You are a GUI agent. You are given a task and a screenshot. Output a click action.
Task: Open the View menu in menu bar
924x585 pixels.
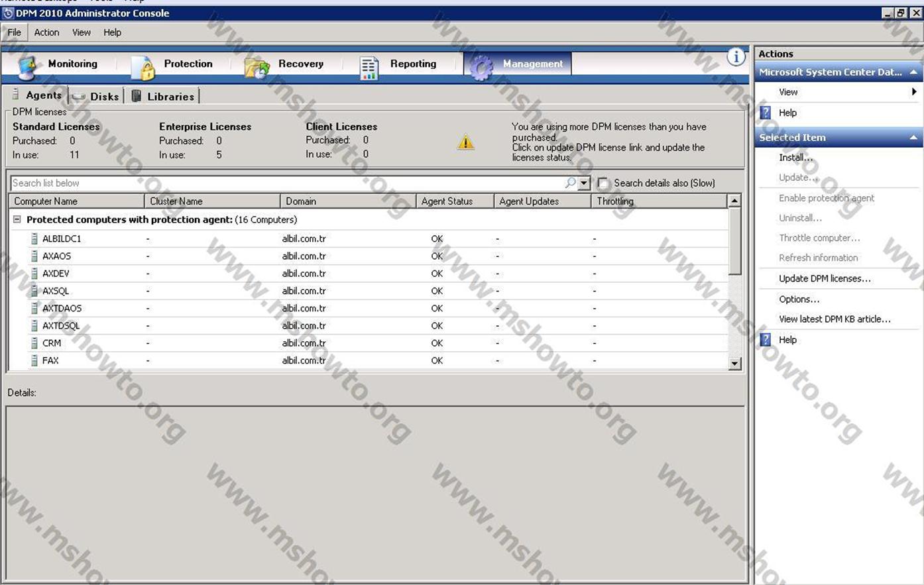[x=82, y=32]
